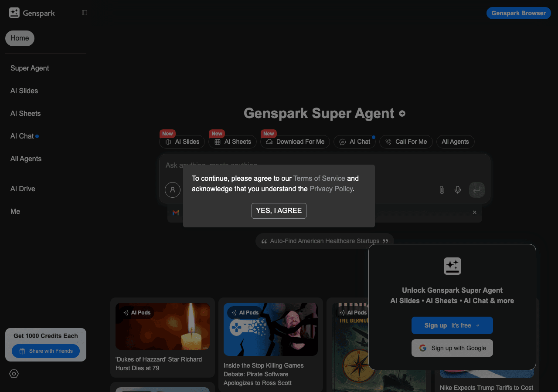Image resolution: width=558 pixels, height=392 pixels.
Task: Click the Ask anything prompt input field
Action: coord(324,165)
